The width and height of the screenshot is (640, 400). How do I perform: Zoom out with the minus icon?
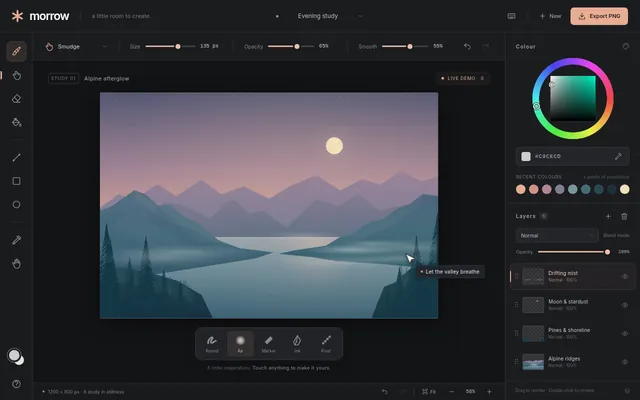coord(452,391)
